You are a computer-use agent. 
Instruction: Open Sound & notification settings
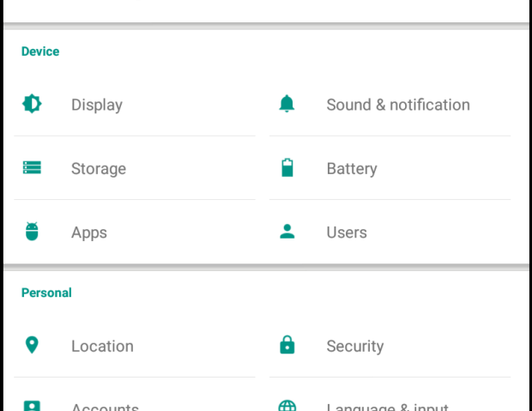click(390, 104)
